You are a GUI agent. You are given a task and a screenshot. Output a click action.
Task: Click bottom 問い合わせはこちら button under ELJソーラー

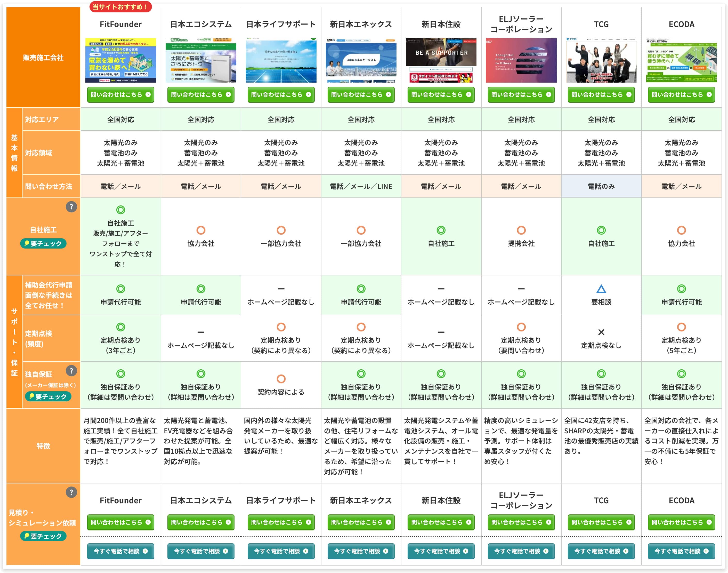coord(521,522)
